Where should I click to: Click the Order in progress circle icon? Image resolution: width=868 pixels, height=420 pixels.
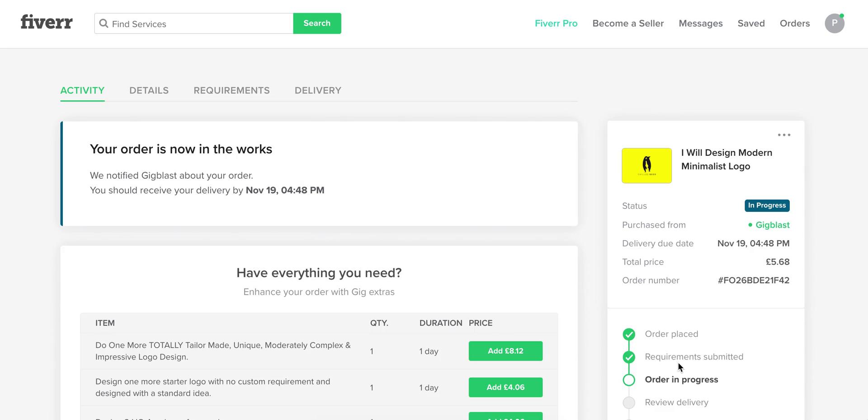pos(629,380)
